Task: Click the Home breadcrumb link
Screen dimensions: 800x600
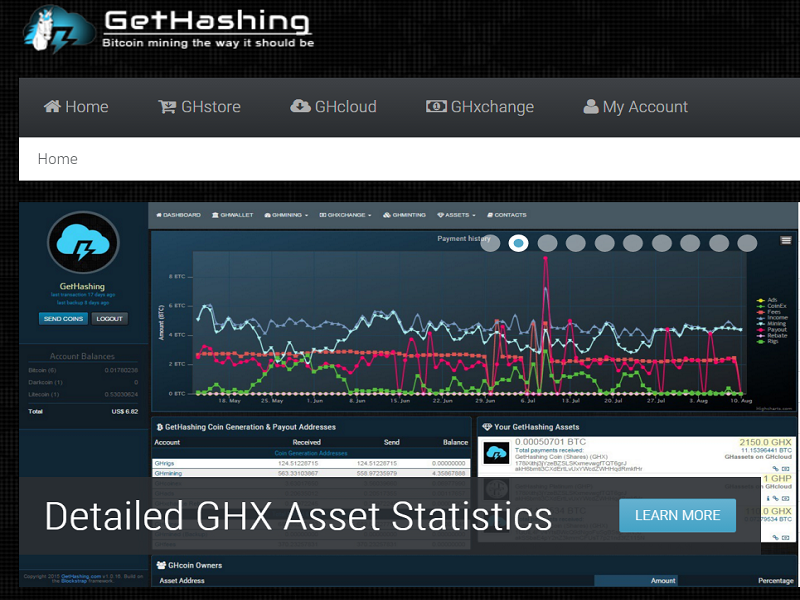Action: pyautogui.click(x=57, y=159)
